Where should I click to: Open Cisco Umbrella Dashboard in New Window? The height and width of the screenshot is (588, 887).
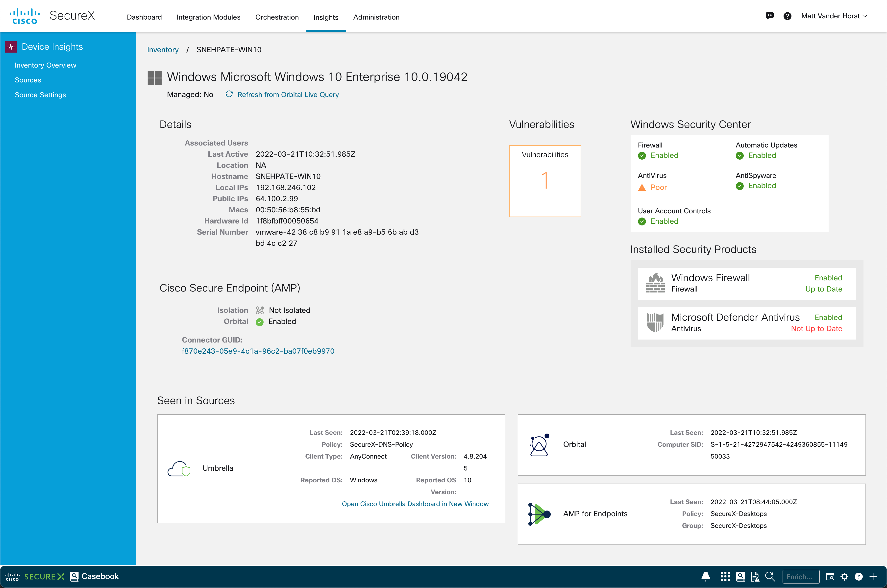[415, 504]
